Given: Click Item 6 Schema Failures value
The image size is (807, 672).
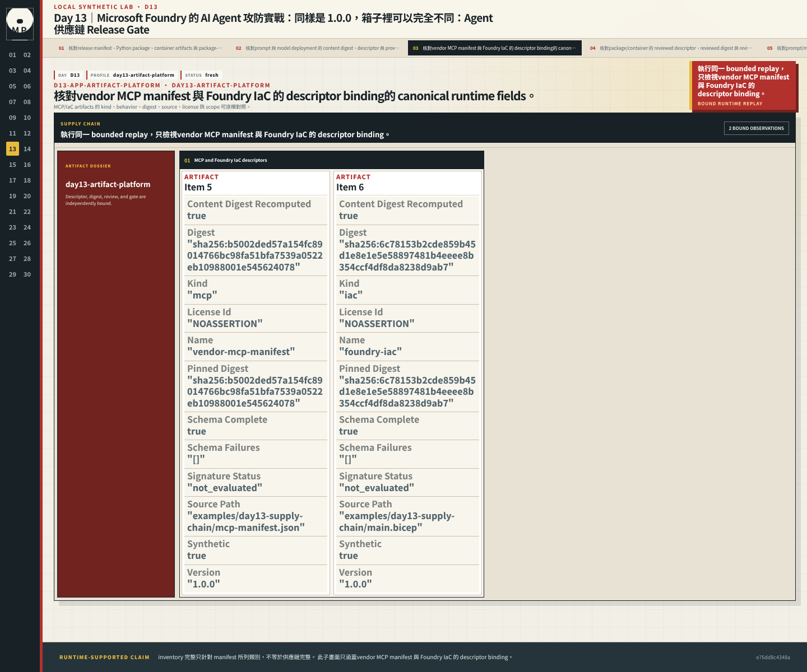Looking at the screenshot, I should tap(348, 459).
